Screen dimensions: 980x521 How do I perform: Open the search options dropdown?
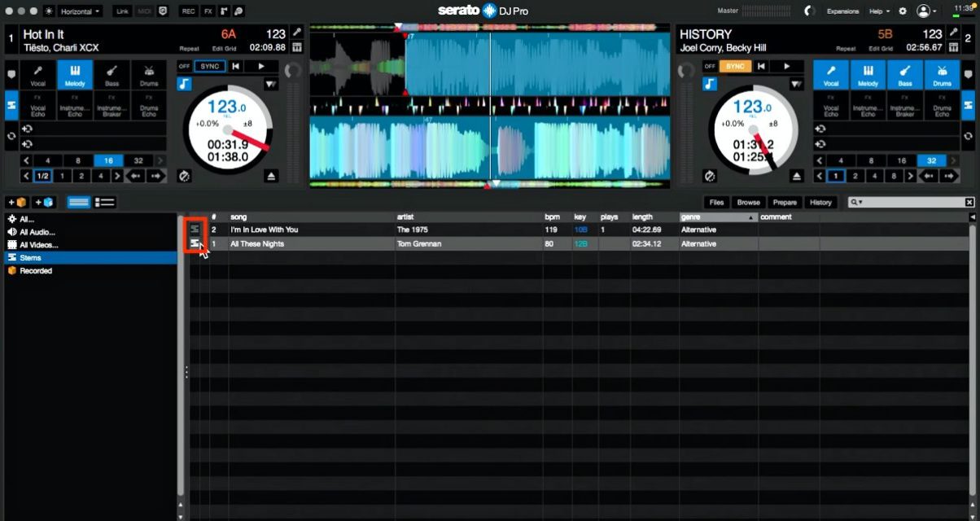point(861,202)
